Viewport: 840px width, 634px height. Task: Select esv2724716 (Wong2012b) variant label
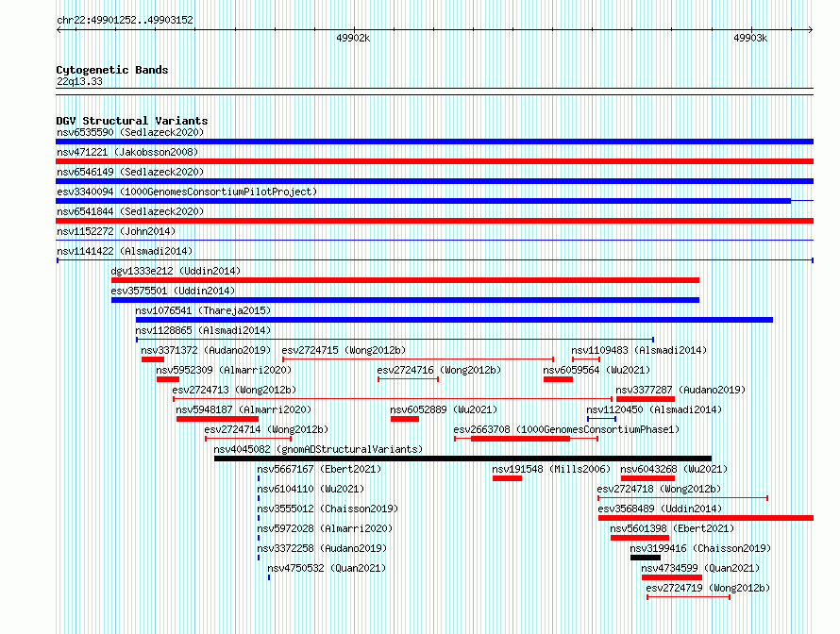pyautogui.click(x=439, y=370)
